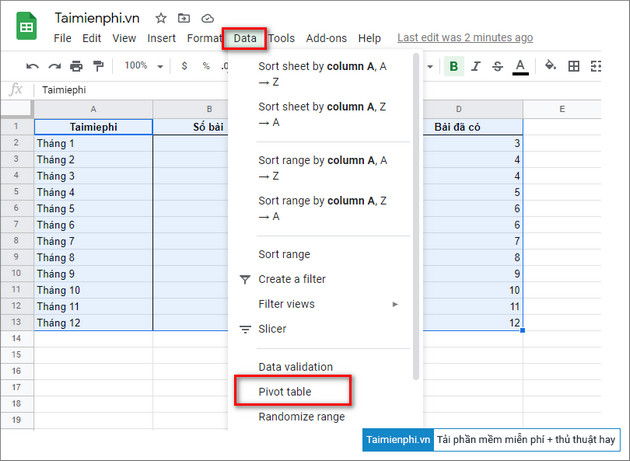Image resolution: width=630 pixels, height=461 pixels.
Task: Open the File menu
Action: [x=62, y=38]
